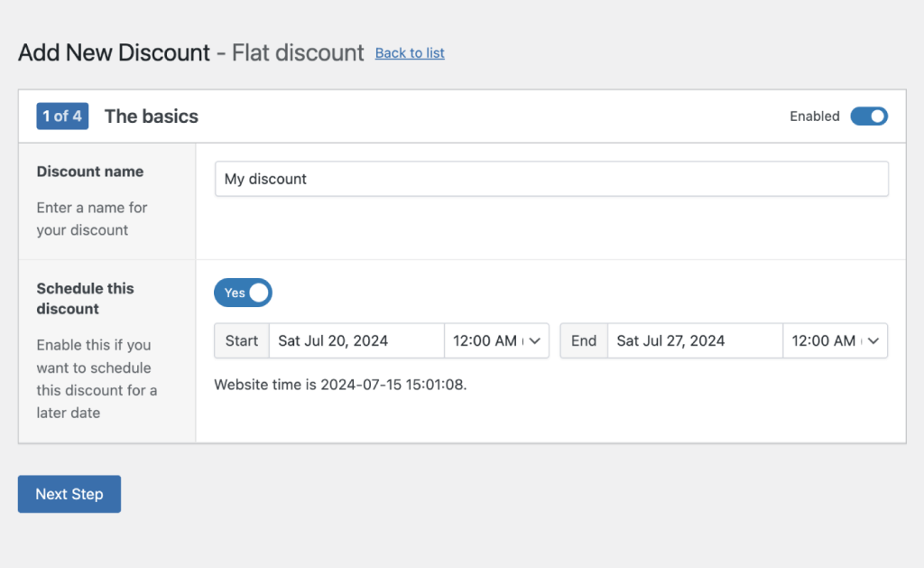Click the Discount name input field
The width and height of the screenshot is (924, 568).
(550, 179)
